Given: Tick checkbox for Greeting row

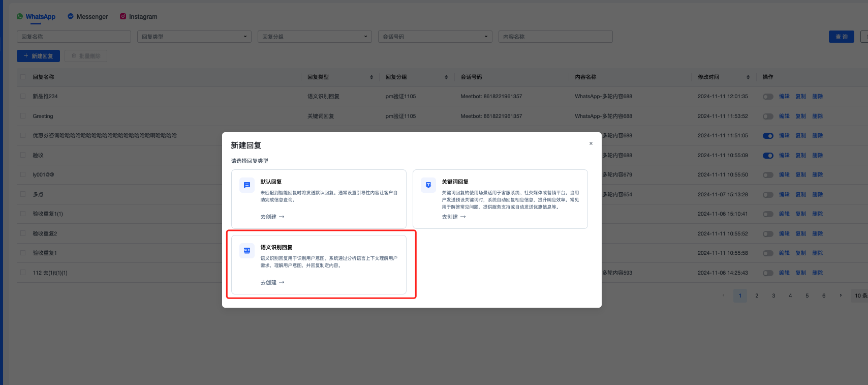Looking at the screenshot, I should [23, 116].
